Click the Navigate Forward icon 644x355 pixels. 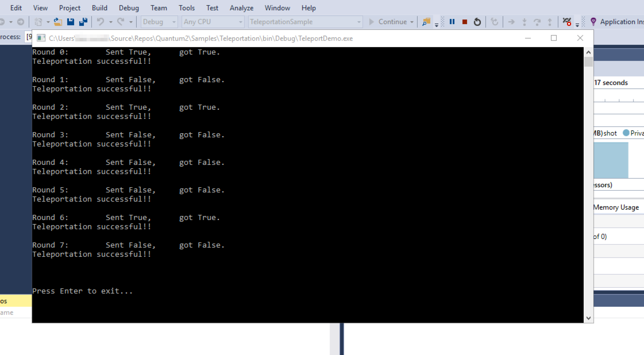[x=20, y=22]
